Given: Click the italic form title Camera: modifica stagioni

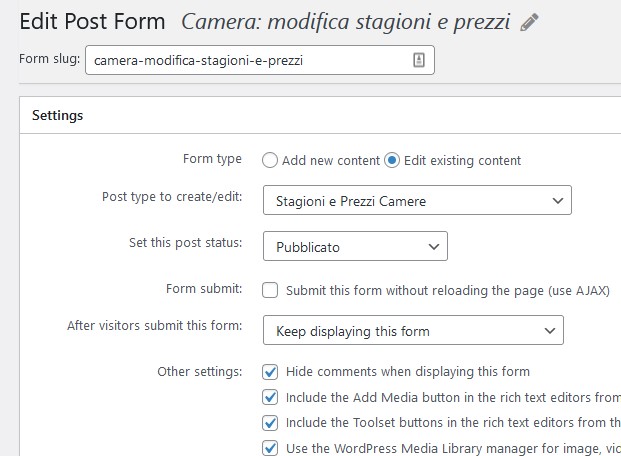Looking at the screenshot, I should pos(345,22).
